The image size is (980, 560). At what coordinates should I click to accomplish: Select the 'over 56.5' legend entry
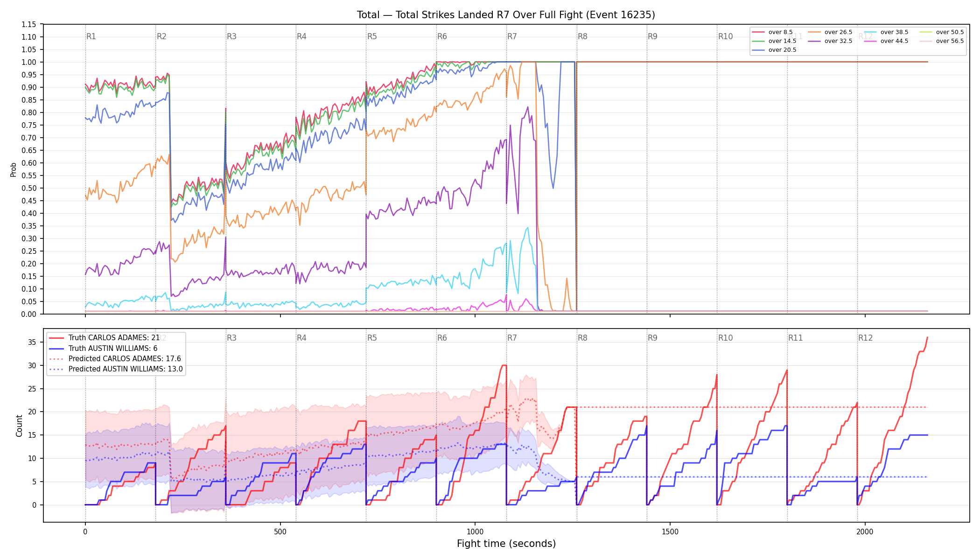click(942, 41)
